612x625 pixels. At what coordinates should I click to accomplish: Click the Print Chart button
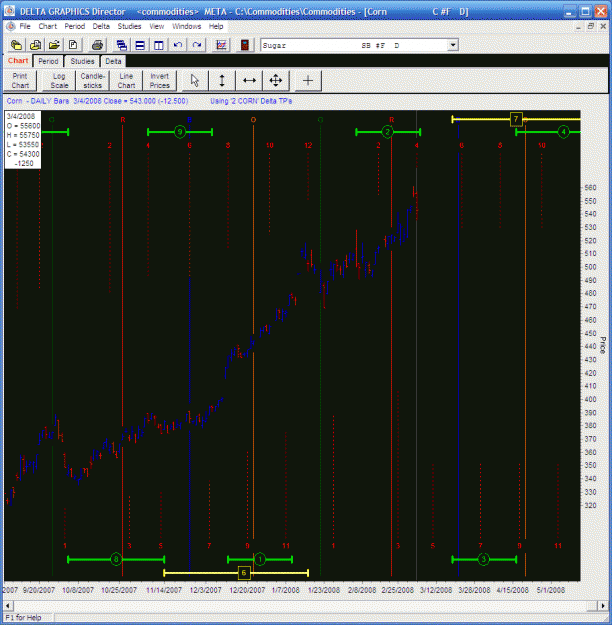[20, 81]
